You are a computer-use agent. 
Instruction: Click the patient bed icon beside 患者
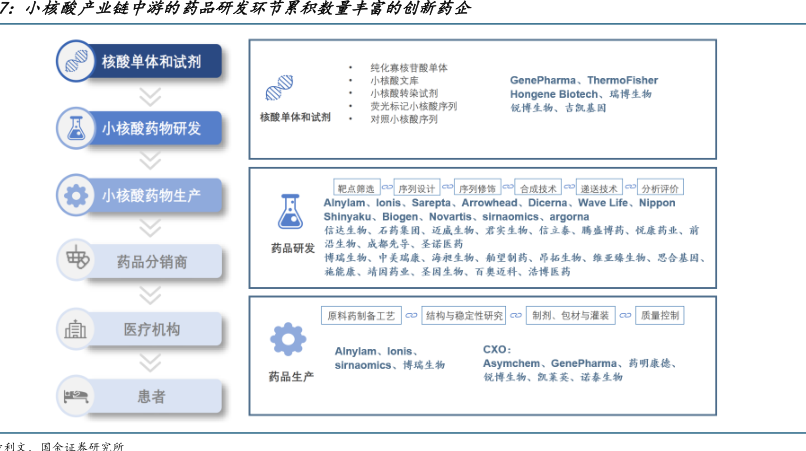pos(76,395)
